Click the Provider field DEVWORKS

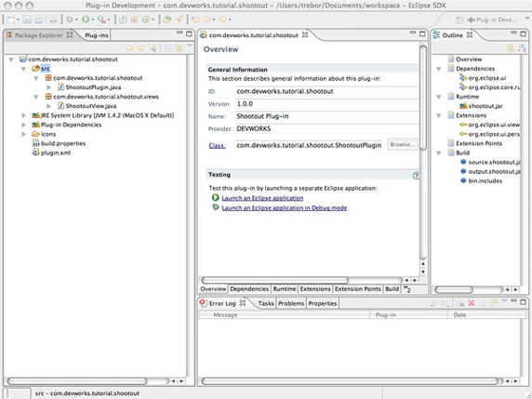tap(327, 129)
